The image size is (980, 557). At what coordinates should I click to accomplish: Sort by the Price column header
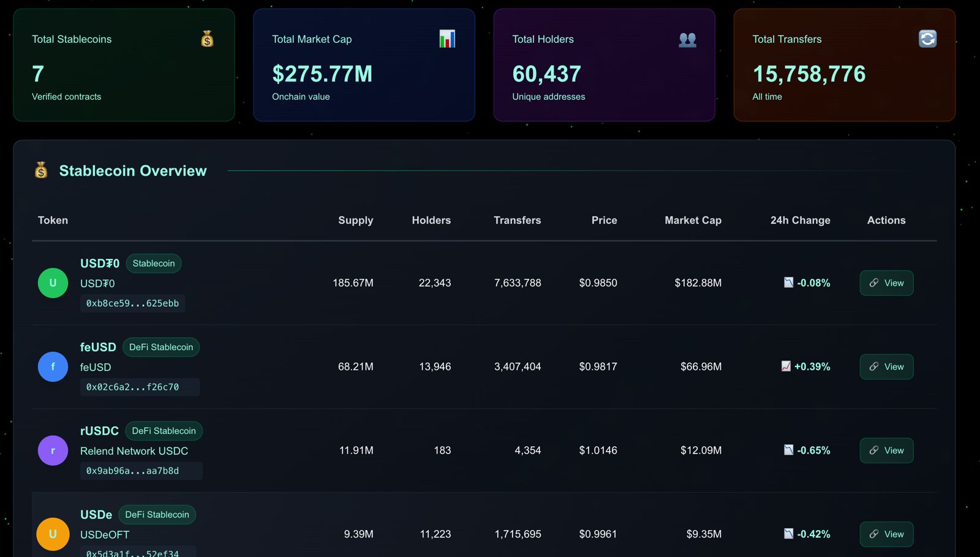pos(605,220)
